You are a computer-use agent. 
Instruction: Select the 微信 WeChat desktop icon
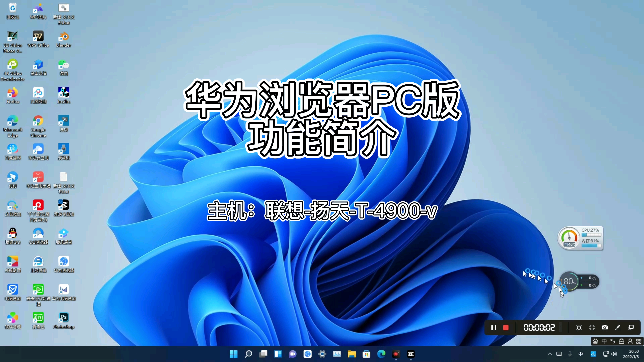64,67
